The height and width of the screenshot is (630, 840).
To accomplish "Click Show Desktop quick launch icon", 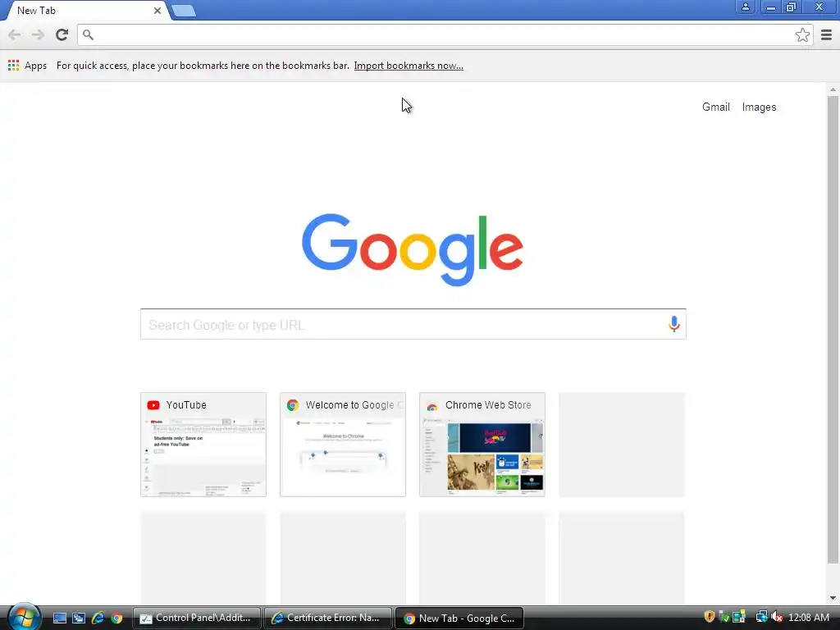I will tap(60, 619).
